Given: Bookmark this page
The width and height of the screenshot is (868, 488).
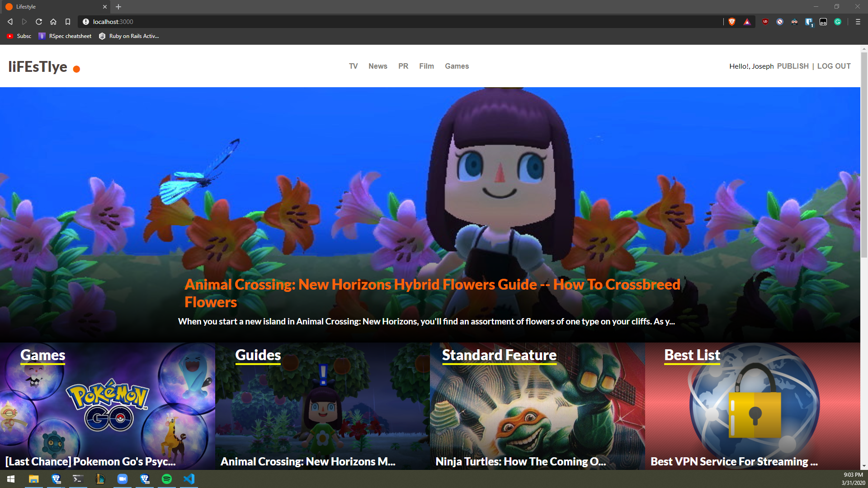Looking at the screenshot, I should 68,22.
